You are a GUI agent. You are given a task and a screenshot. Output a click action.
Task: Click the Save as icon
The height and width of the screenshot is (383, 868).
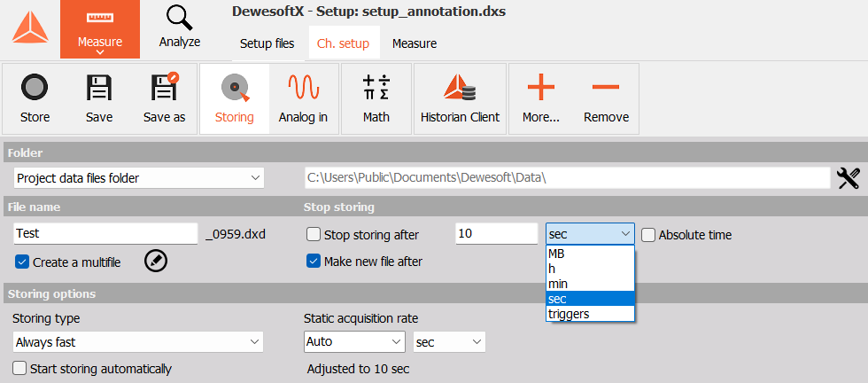pos(165,87)
